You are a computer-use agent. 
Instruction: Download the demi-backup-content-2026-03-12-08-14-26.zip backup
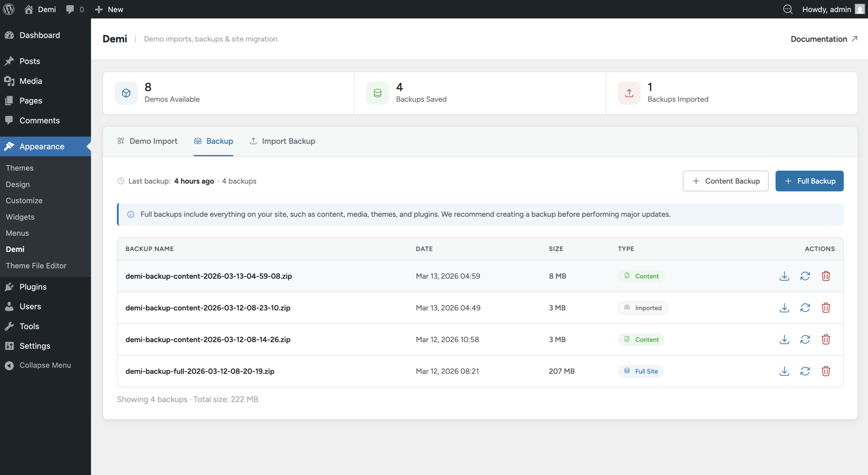(784, 340)
